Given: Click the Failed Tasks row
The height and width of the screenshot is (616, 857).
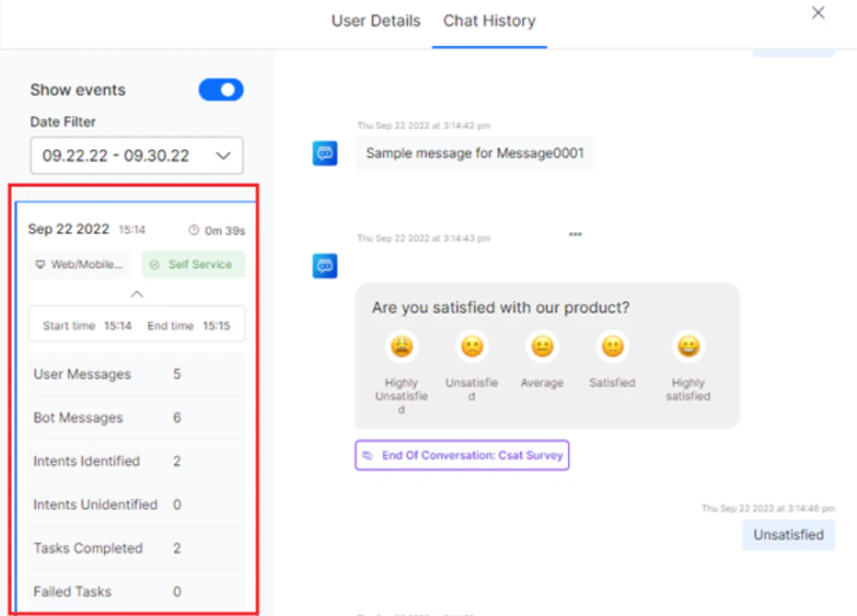Looking at the screenshot, I should click(x=136, y=591).
